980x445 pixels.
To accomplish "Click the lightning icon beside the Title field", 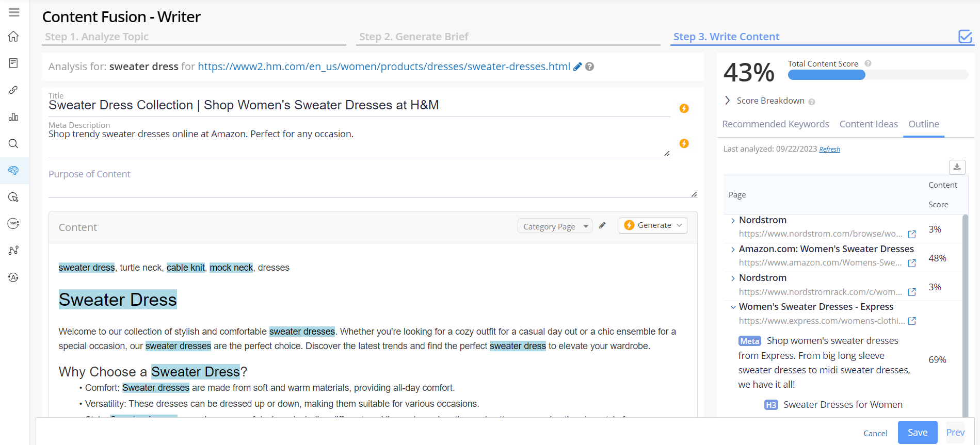I will (x=684, y=108).
